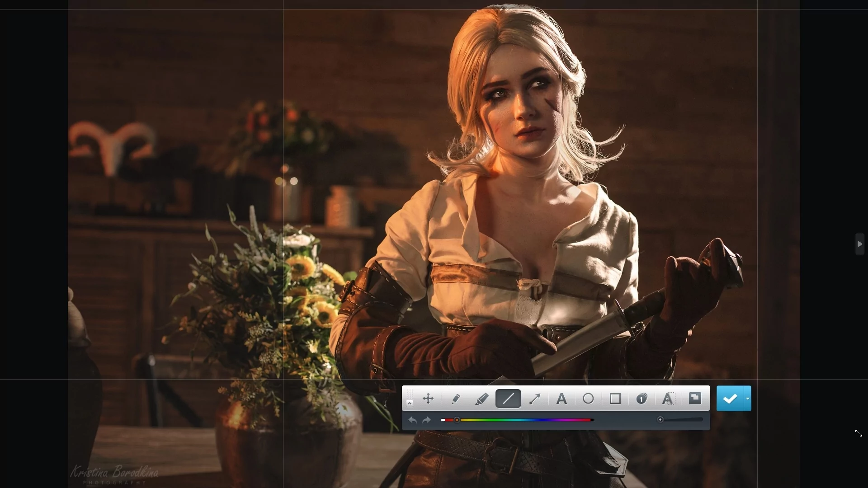The width and height of the screenshot is (868, 488).
Task: Click the line thickness slider handle
Action: click(x=660, y=420)
